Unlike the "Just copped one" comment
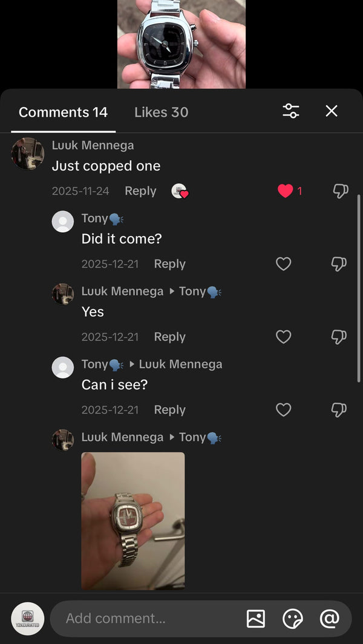The image size is (363, 644). click(285, 191)
